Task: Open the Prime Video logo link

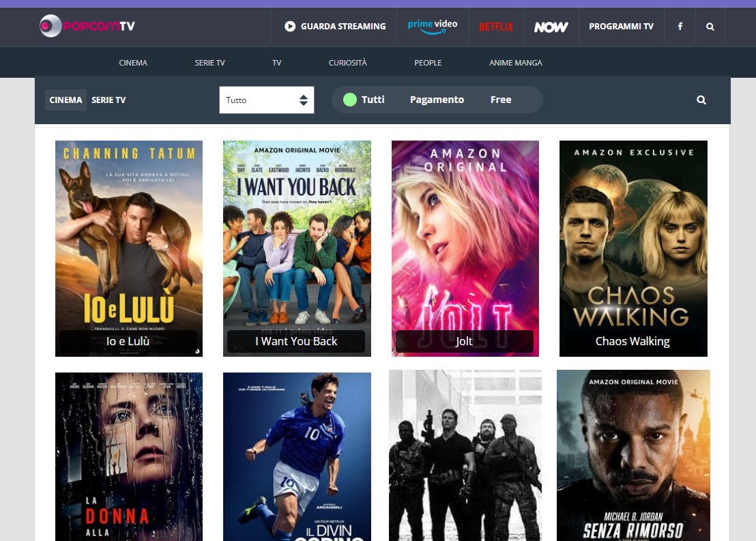Action: pyautogui.click(x=433, y=27)
